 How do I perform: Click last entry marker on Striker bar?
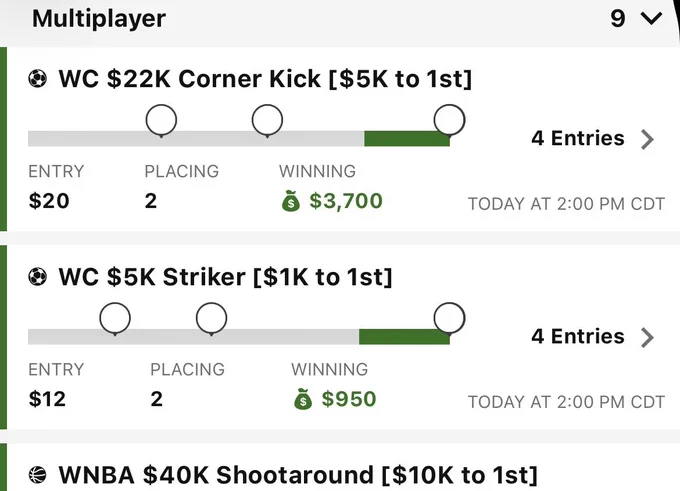pos(449,318)
